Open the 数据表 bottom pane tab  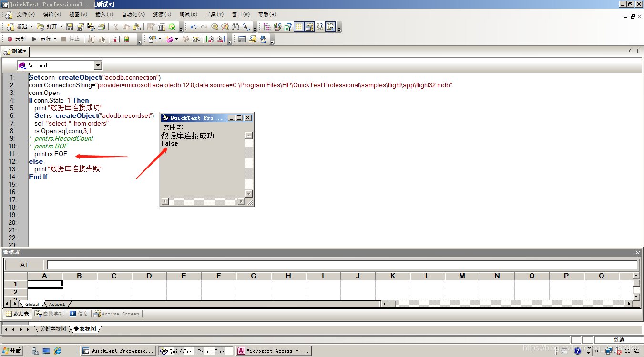tap(17, 314)
